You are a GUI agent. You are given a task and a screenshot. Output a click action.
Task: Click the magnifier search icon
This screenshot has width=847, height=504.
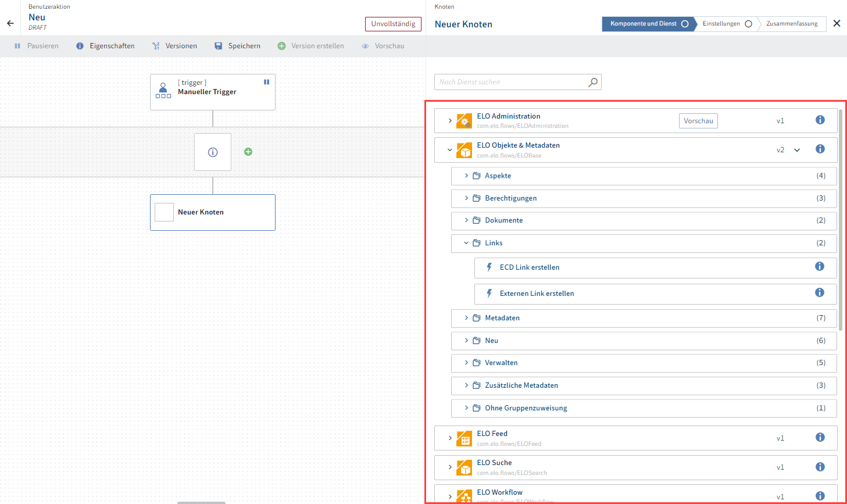click(593, 82)
